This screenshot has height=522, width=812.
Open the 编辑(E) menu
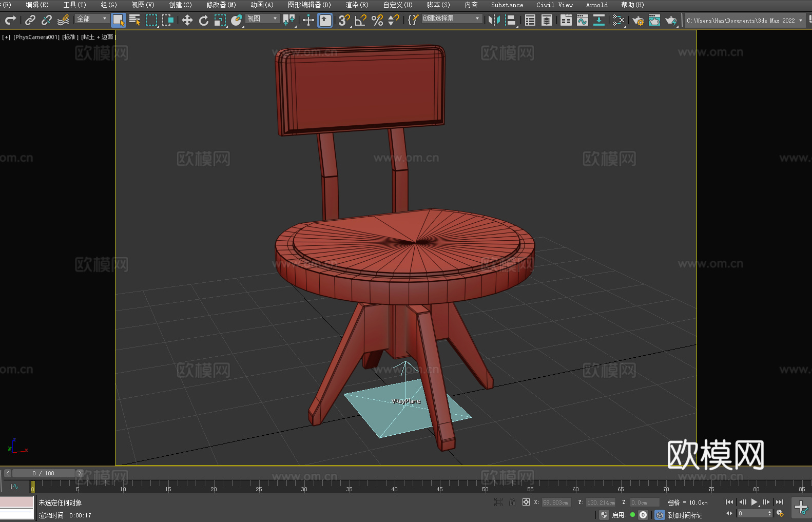[37, 5]
